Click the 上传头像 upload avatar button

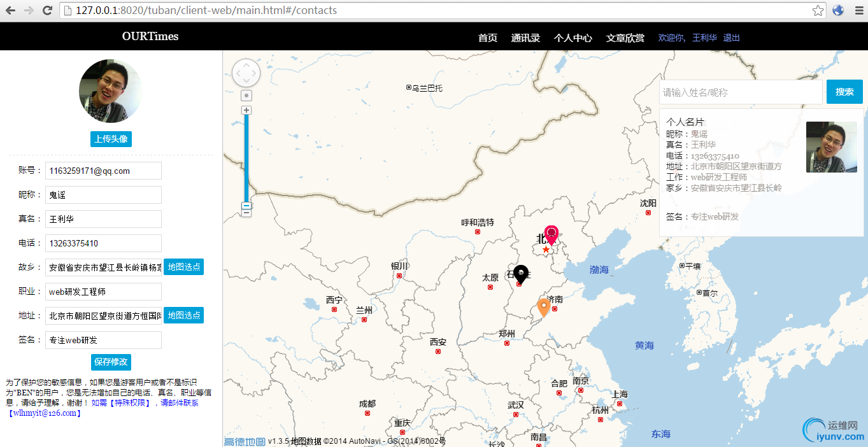pos(111,139)
